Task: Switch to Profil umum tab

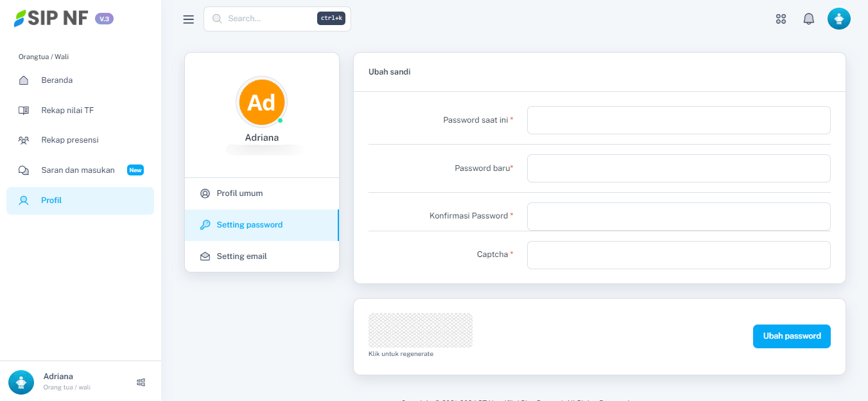Action: click(239, 193)
